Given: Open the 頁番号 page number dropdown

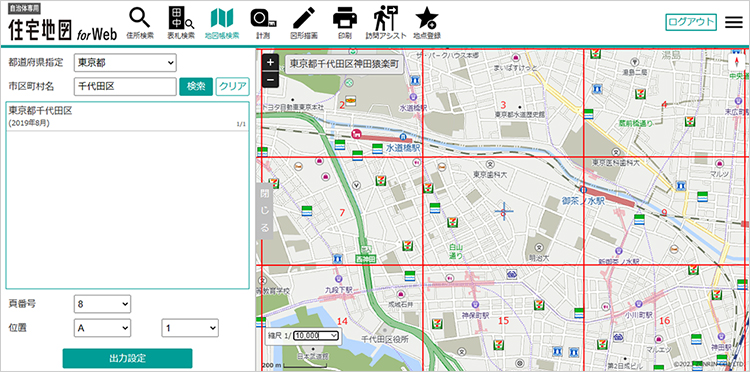Looking at the screenshot, I should point(102,304).
